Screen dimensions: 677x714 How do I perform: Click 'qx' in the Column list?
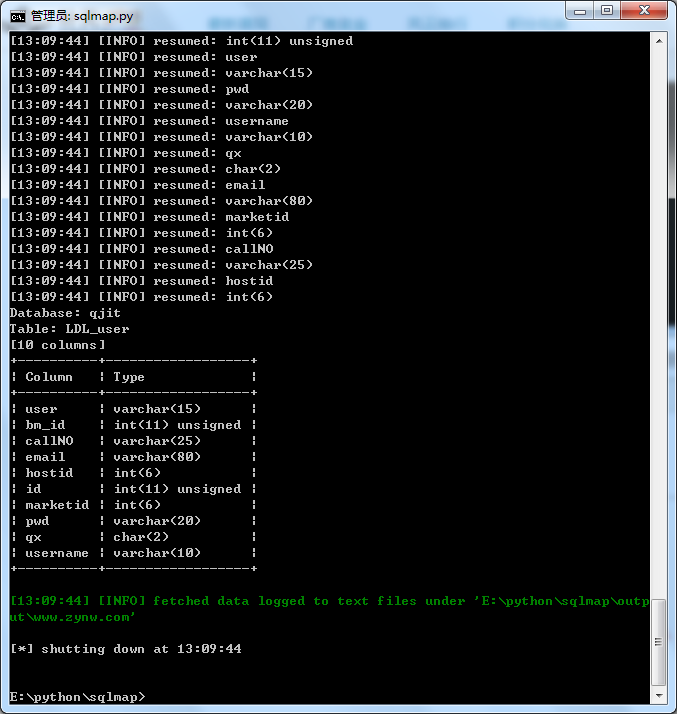pyautogui.click(x=33, y=537)
